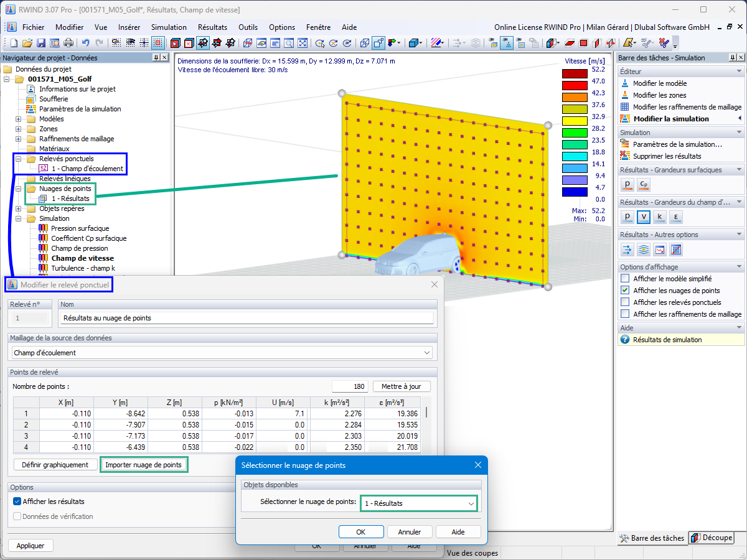Click the New file icon in toolbar
Viewport: 747px width, 560px height.
pyautogui.click(x=14, y=43)
